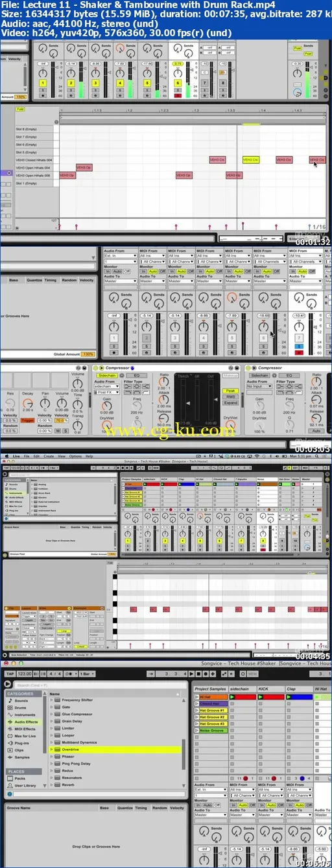Launch first clip in the KICK track
The height and width of the screenshot is (868, 332).
[x=261, y=697]
